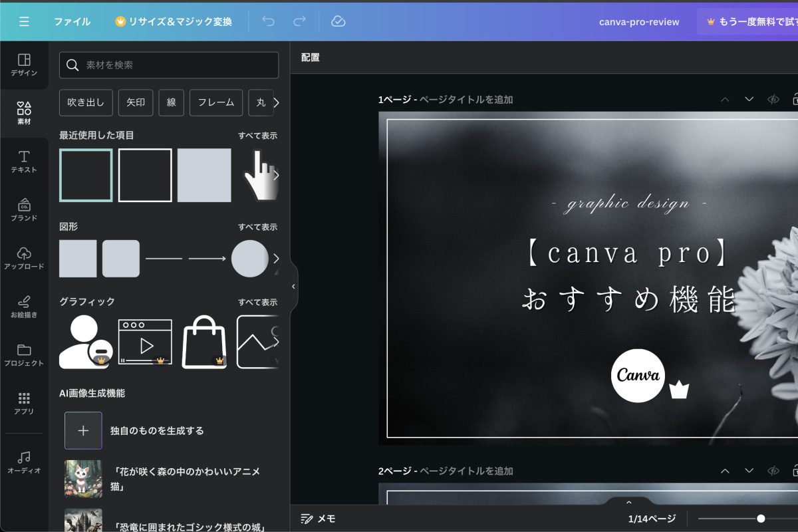Select the anime cat generated image thumbnail

point(83,478)
